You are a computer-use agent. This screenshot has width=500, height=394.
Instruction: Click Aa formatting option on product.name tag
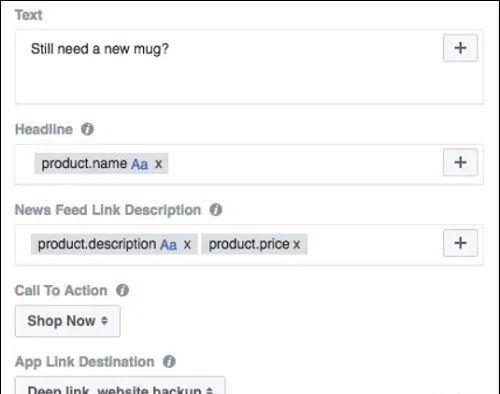click(140, 164)
